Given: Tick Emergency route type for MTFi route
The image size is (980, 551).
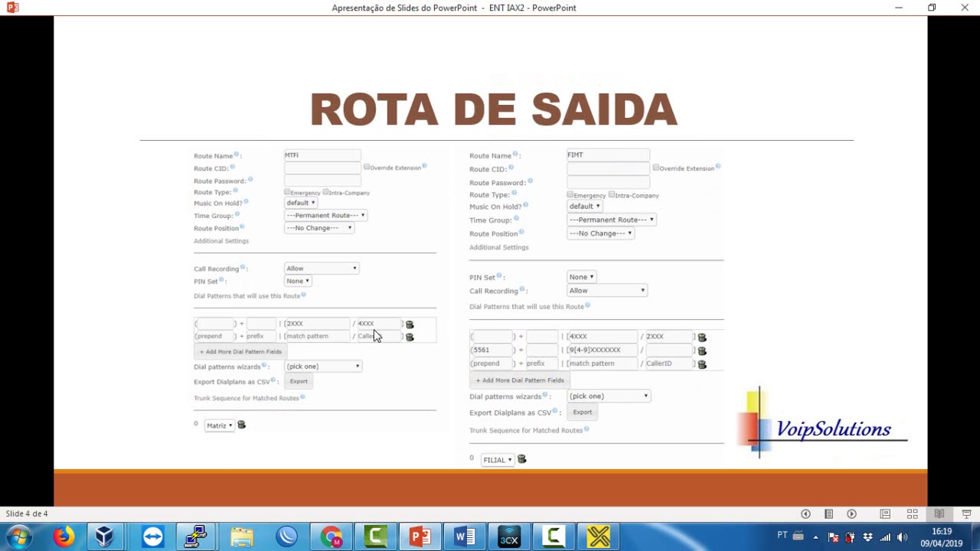Looking at the screenshot, I should click(x=287, y=192).
